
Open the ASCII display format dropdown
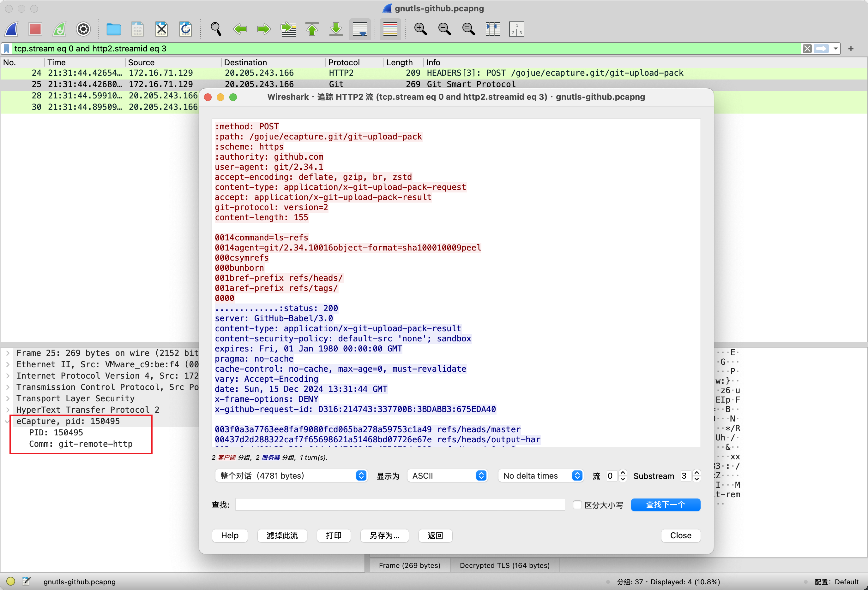[x=448, y=476]
